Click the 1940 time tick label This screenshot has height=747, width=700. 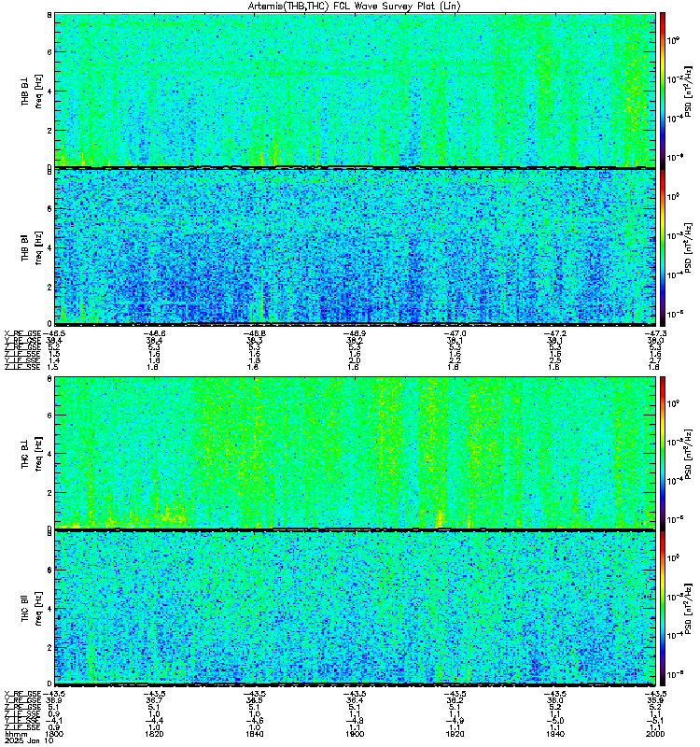click(x=554, y=734)
